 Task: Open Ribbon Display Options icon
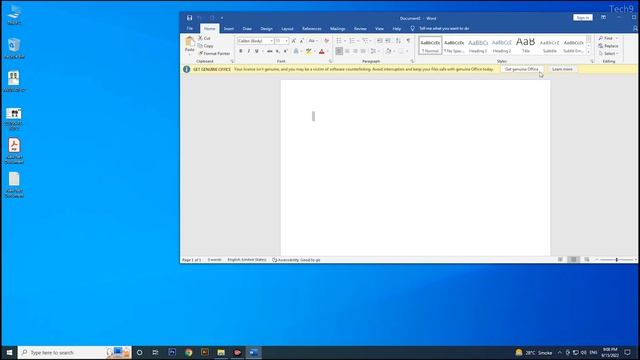pyautogui.click(x=603, y=18)
